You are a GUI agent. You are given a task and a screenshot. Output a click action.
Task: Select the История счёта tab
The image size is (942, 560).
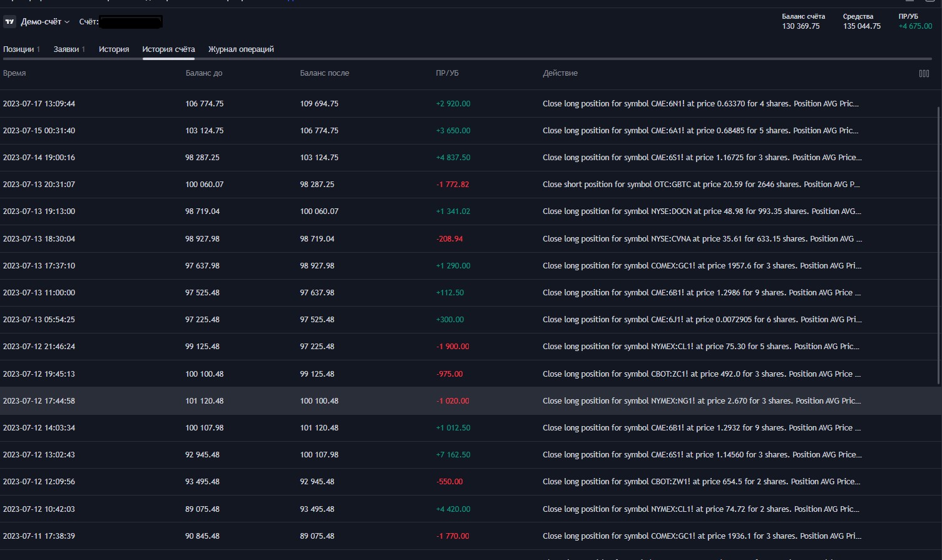tap(168, 49)
